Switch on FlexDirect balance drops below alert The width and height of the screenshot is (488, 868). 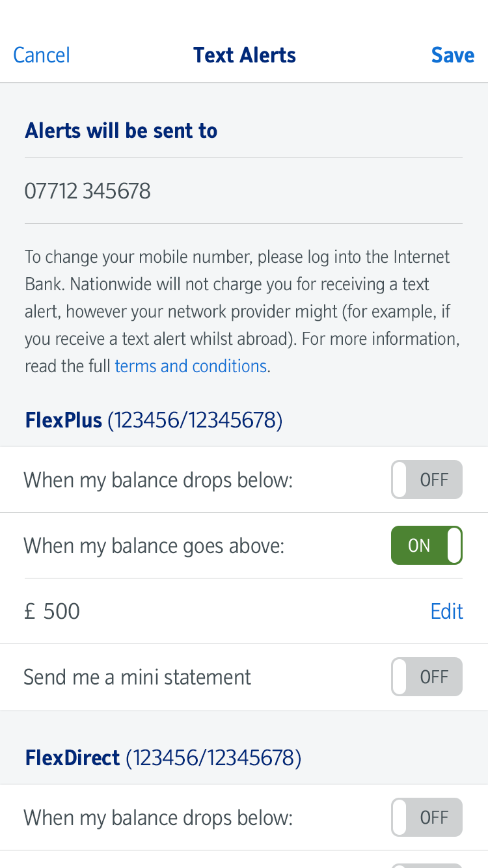coord(427,817)
